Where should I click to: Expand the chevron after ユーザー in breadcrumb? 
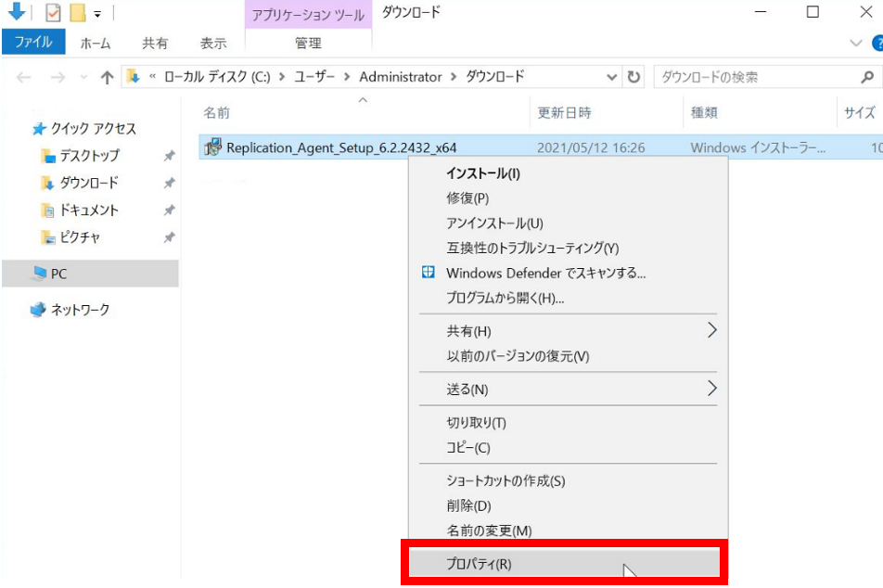[x=347, y=77]
